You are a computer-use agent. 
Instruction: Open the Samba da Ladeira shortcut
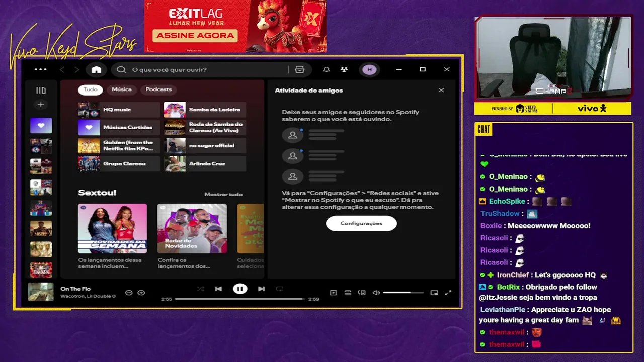tap(205, 110)
